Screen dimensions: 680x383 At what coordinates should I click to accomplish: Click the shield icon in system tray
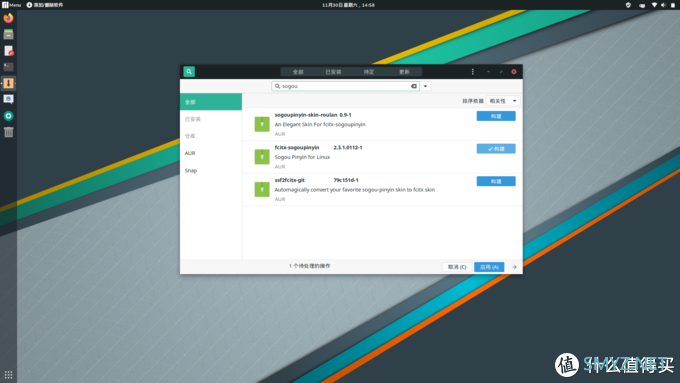(x=628, y=5)
